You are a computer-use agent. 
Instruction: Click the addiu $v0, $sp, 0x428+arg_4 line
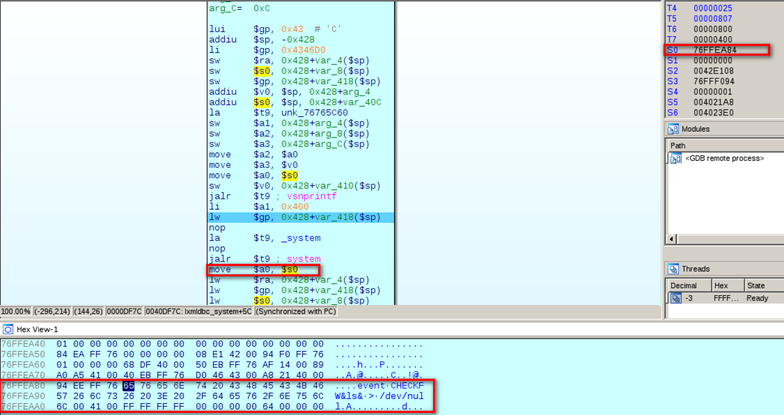point(290,92)
